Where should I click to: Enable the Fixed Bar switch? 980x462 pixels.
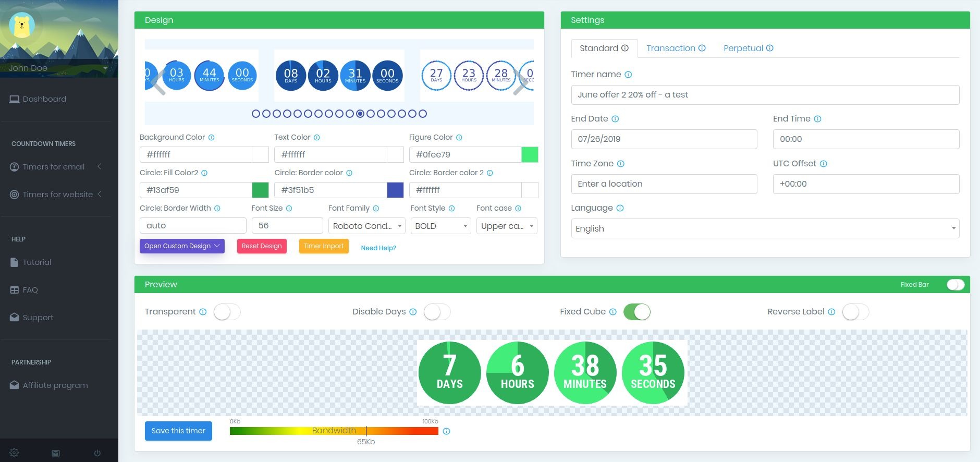click(955, 285)
